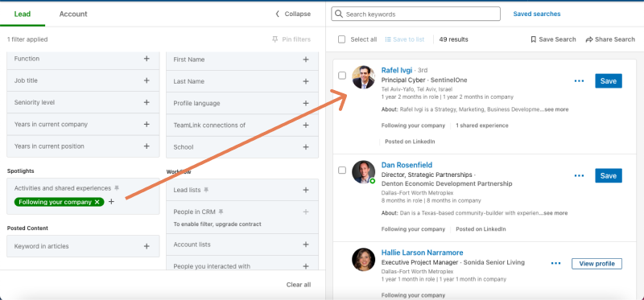Image resolution: width=644 pixels, height=300 pixels.
Task: Click plus icon on Keyword in articles
Action: 147,246
